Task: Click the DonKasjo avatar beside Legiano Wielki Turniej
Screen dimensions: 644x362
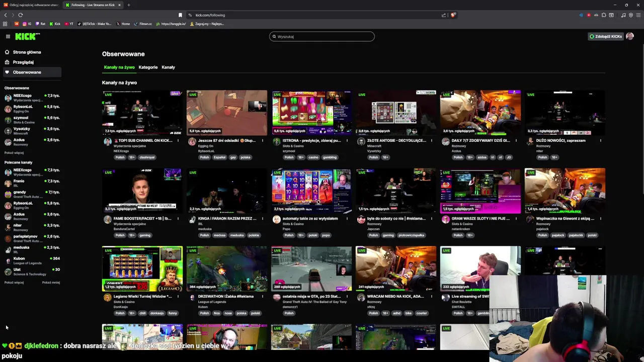Action: 108,298
